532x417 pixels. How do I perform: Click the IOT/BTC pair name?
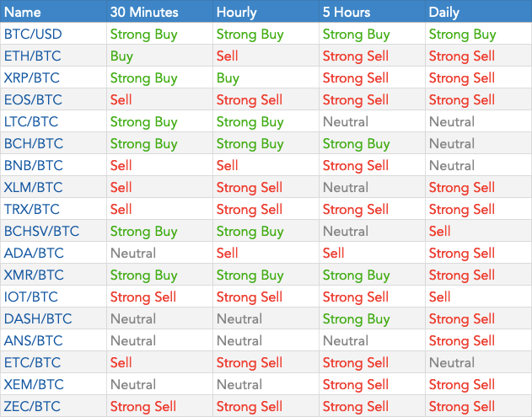click(x=31, y=297)
